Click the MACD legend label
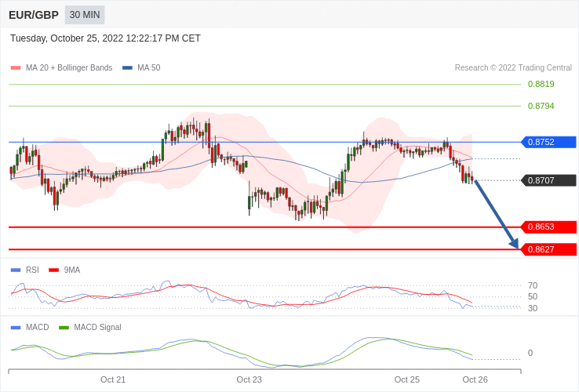This screenshot has height=392, width=579. pos(38,328)
